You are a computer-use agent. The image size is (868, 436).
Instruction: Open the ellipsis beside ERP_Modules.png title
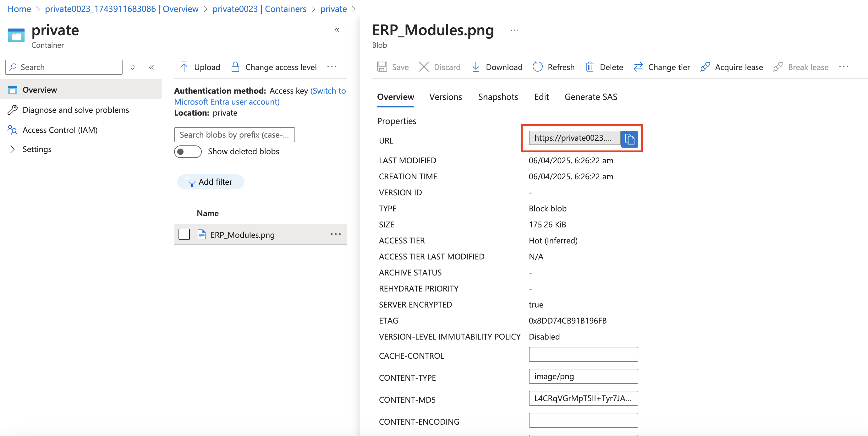514,30
